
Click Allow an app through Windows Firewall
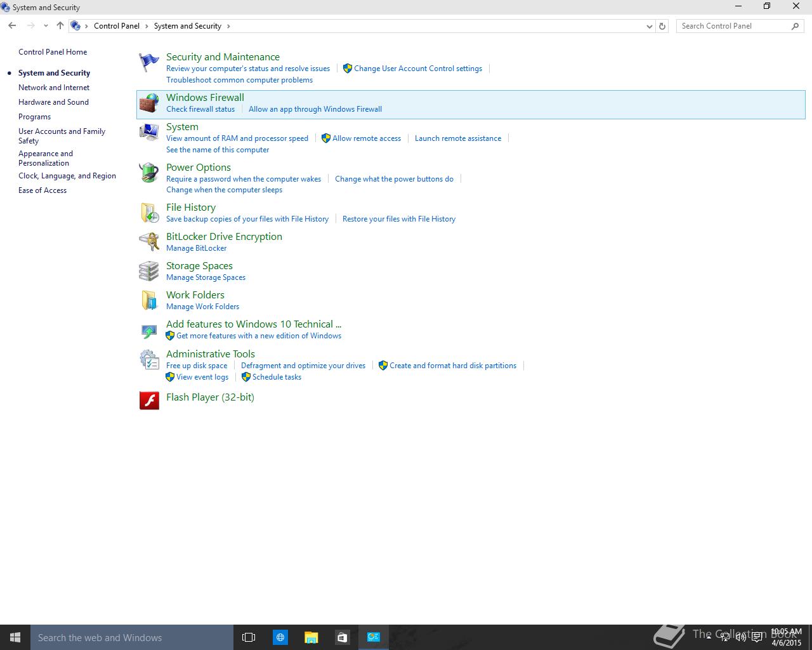[x=315, y=109]
